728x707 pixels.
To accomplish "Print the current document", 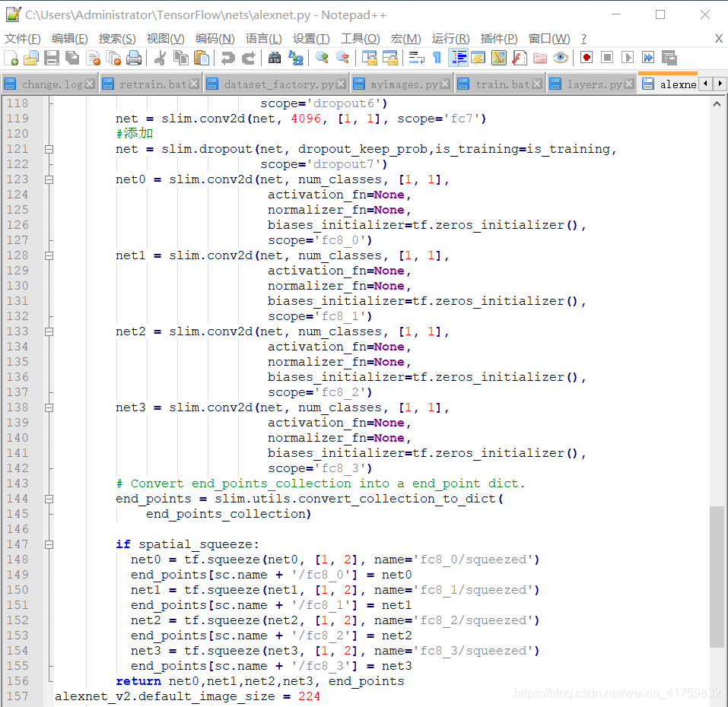I will click(133, 57).
